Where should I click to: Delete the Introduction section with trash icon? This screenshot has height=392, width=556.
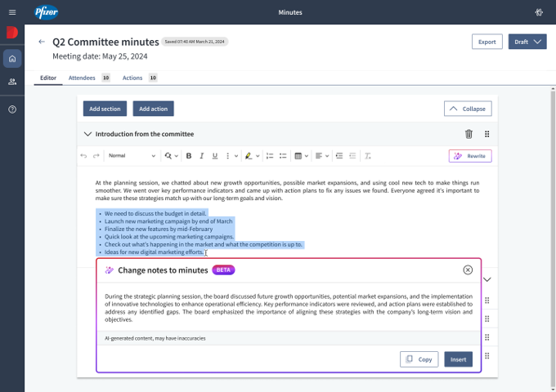(469, 134)
